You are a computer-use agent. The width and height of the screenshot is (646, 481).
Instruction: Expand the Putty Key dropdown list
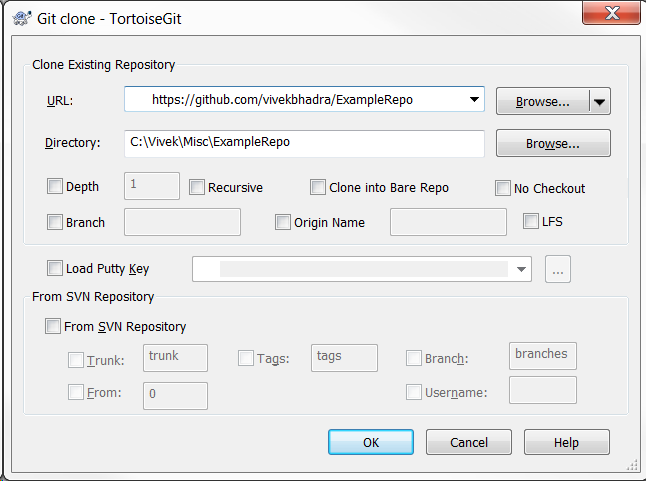click(x=522, y=269)
